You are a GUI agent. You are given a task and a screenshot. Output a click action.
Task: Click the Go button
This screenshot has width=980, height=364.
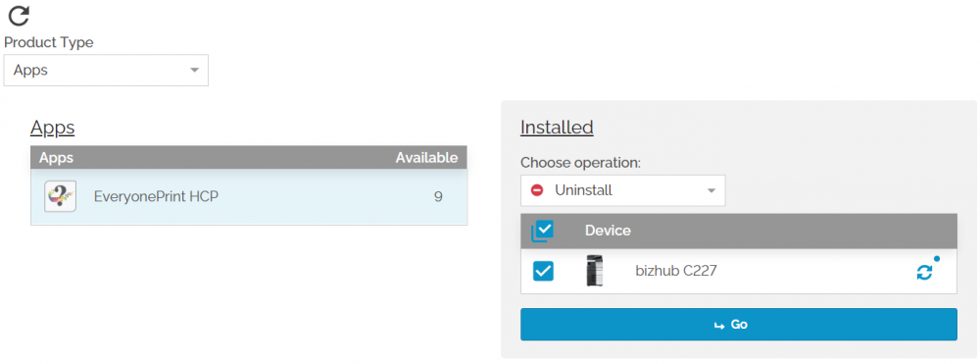coord(739,325)
